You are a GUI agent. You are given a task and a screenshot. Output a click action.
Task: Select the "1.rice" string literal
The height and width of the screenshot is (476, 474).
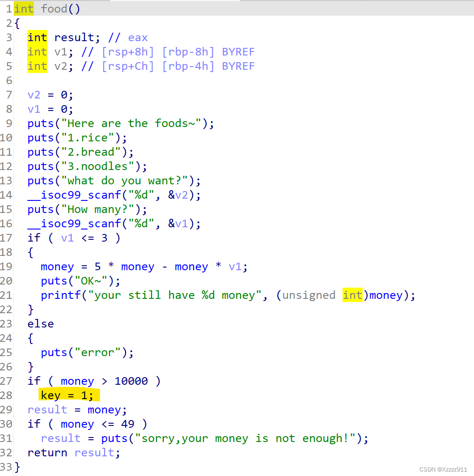tap(91, 138)
